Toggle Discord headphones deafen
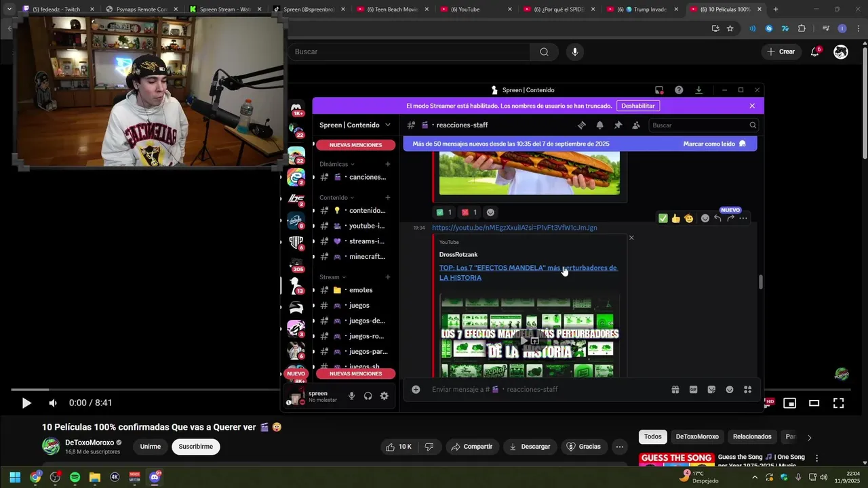868x488 pixels. [368, 396]
